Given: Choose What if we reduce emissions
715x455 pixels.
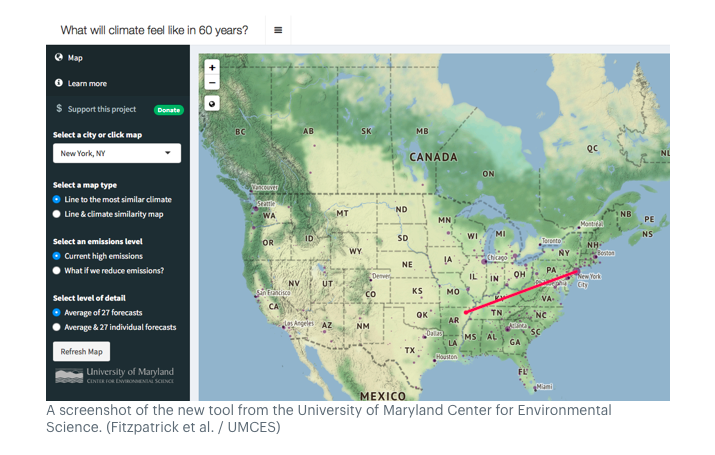Looking at the screenshot, I should 57,270.
